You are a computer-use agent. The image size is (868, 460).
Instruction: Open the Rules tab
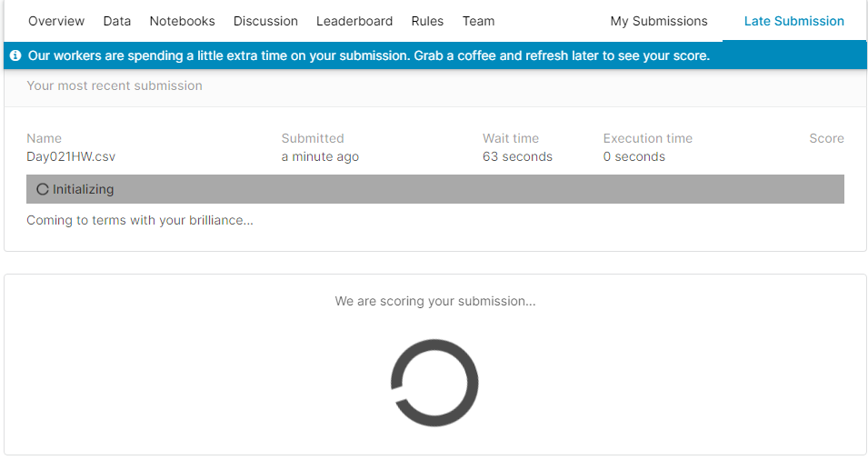coord(427,21)
